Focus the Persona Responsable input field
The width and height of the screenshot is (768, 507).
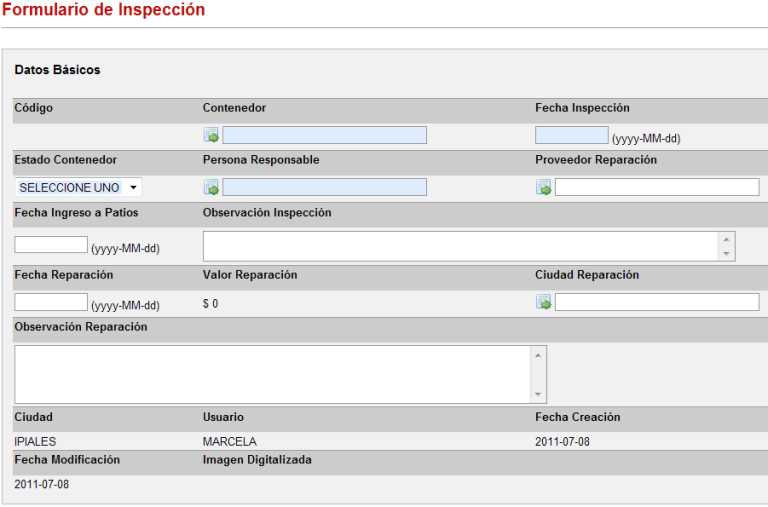click(324, 188)
